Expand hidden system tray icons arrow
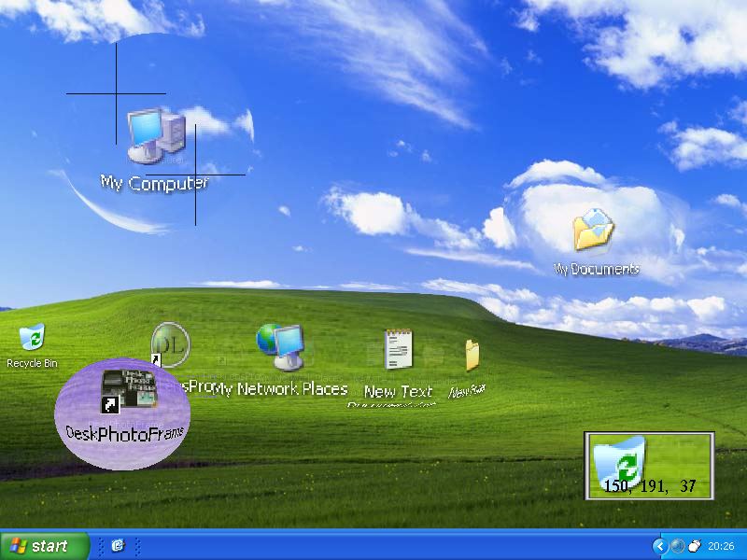This screenshot has width=747, height=560. pos(660,546)
